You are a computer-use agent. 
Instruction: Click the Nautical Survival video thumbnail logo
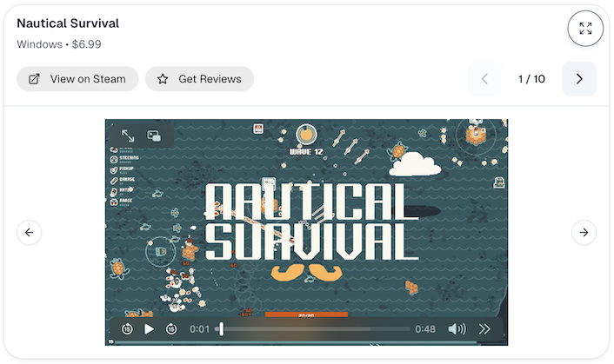point(306,222)
